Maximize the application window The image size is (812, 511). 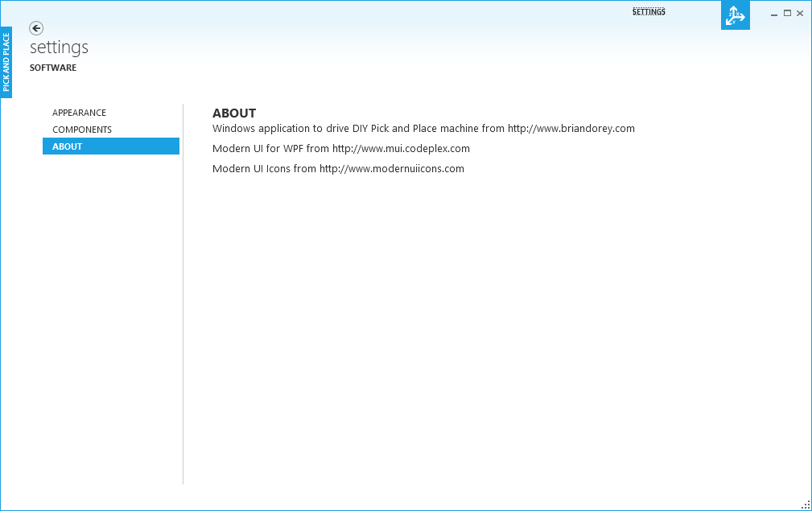click(x=787, y=13)
